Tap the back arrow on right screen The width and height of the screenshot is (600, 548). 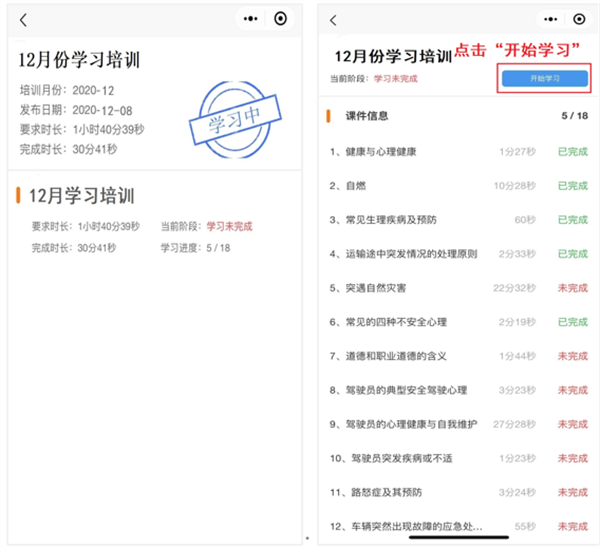point(333,20)
